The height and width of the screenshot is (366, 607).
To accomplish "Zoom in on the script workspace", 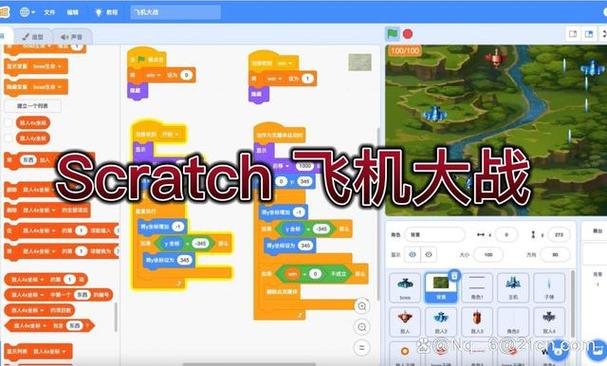I will pos(362,306).
